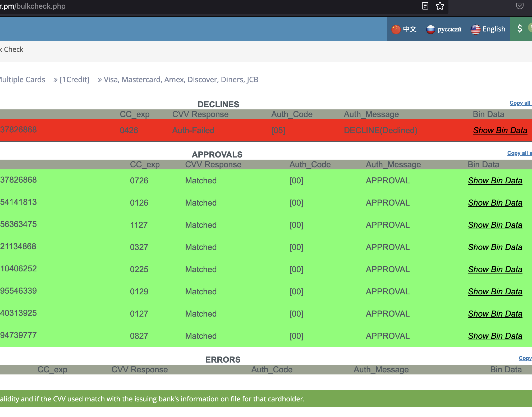Copy errors link
Image resolution: width=532 pixels, height=417 pixels.
pos(525,358)
